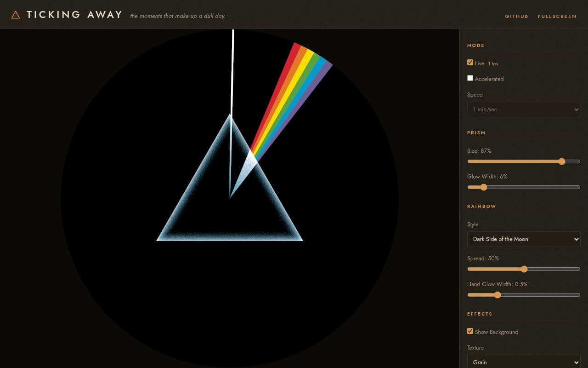Click the MODE section heading
Screen dimensions: 588x368
(x=476, y=46)
